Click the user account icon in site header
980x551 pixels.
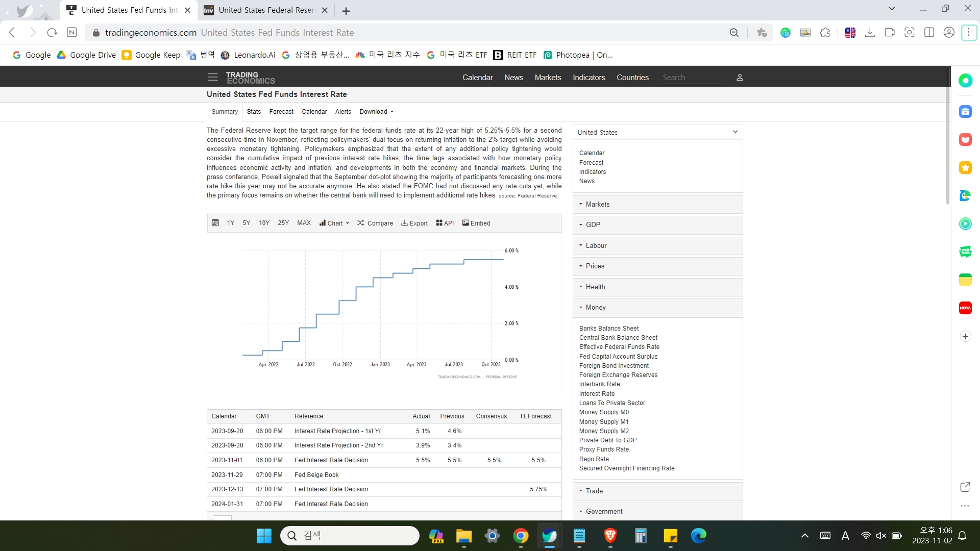click(740, 78)
